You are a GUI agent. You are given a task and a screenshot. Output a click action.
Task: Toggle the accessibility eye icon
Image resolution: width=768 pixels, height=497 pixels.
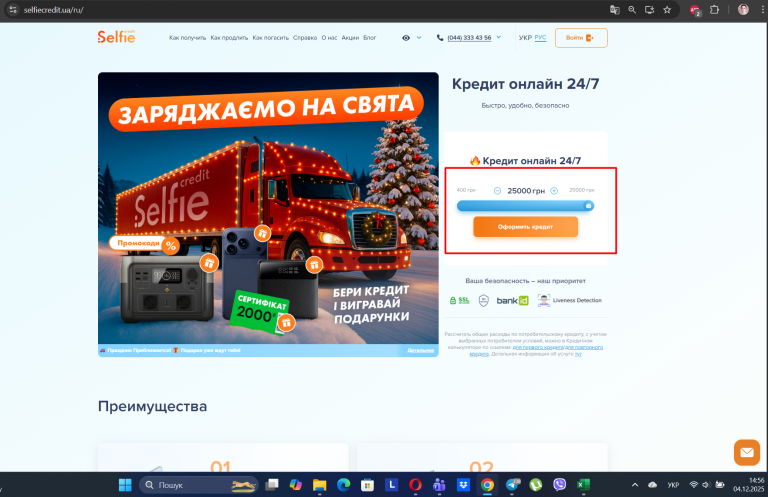pos(406,38)
